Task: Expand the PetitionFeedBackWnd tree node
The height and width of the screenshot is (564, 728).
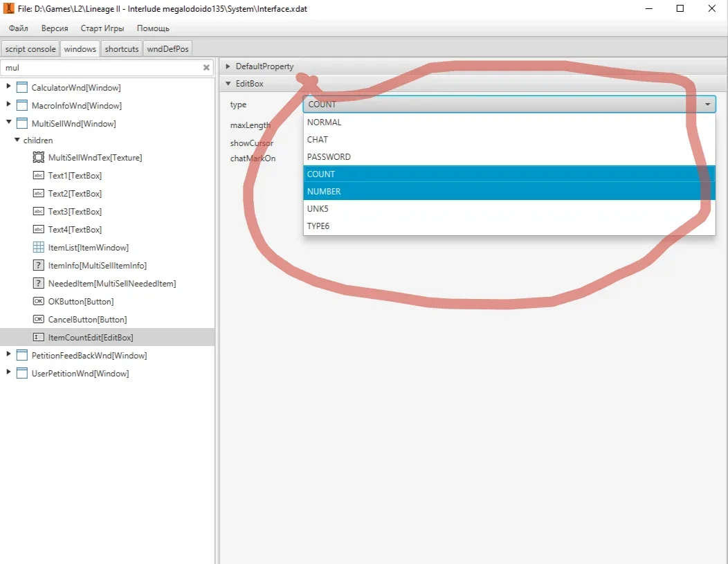Action: pos(8,354)
